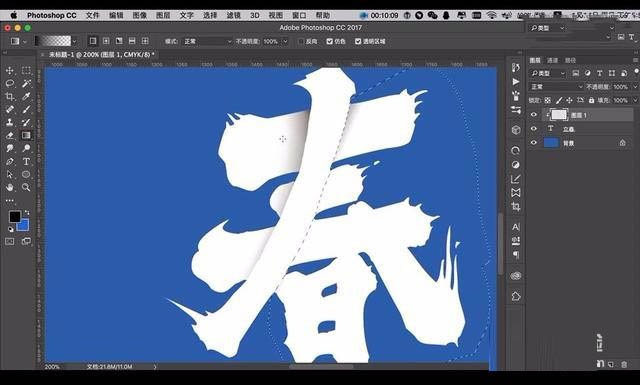Swap foreground and background colors
Screen dimensions: 640x385
pos(27,212)
